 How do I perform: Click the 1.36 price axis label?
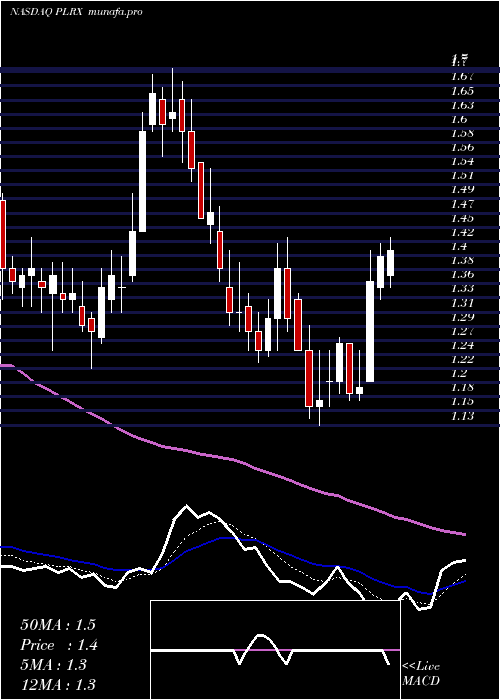tap(462, 275)
